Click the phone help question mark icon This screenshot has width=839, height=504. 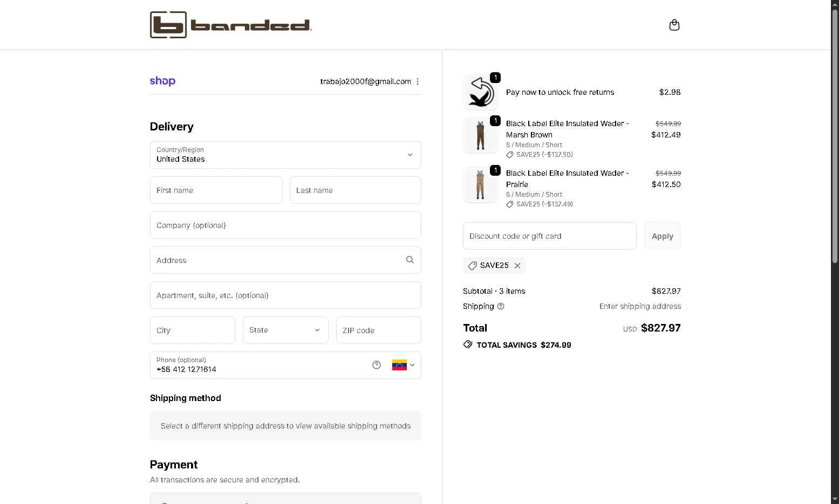click(377, 365)
